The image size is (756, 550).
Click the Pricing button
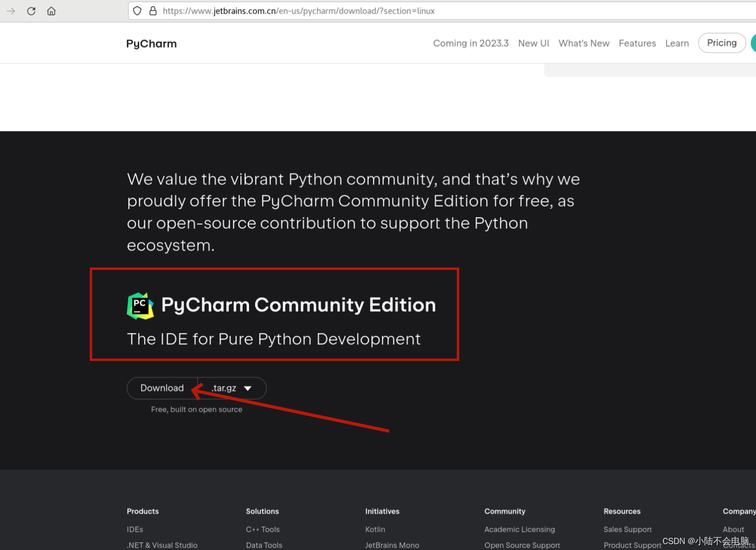[x=722, y=43]
